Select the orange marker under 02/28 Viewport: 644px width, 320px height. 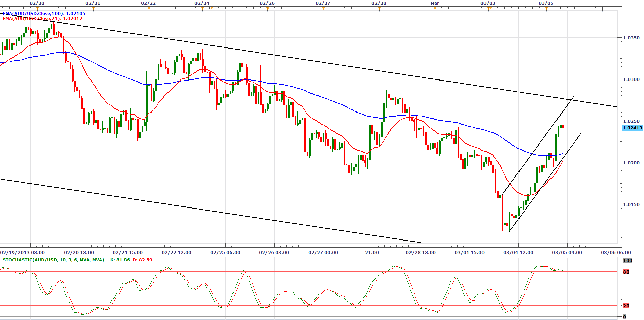tap(379, 8)
